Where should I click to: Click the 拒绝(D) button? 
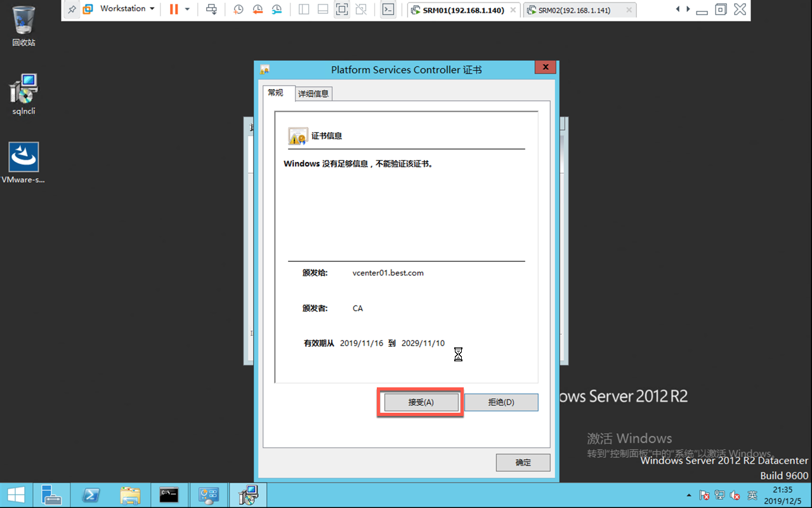coord(501,403)
